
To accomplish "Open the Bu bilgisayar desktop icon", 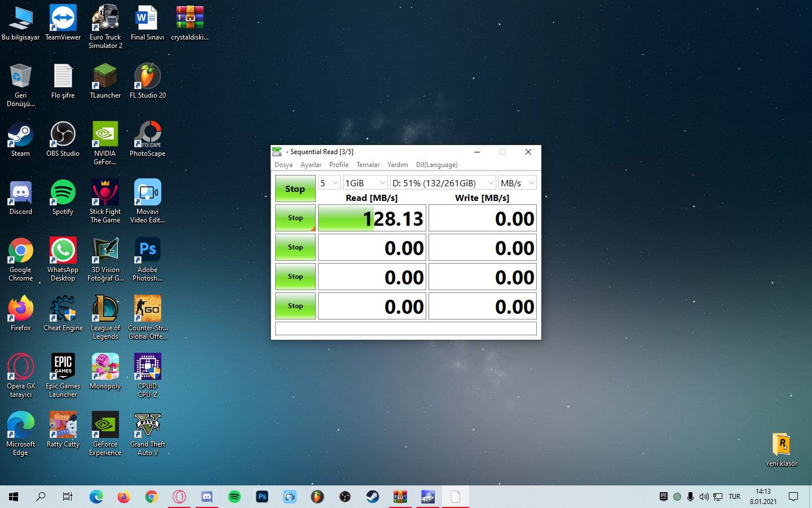I will tap(21, 24).
